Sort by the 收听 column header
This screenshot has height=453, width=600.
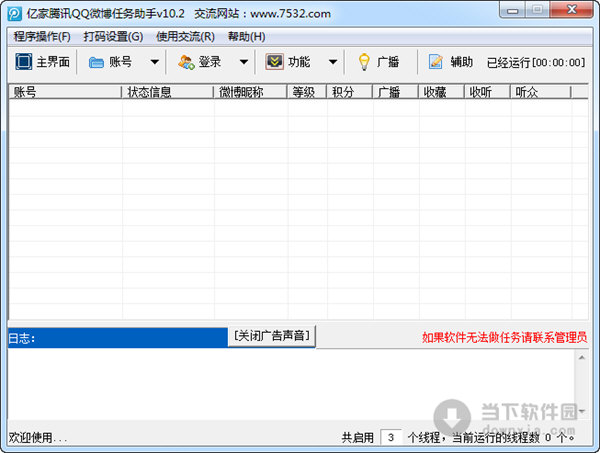click(x=488, y=92)
